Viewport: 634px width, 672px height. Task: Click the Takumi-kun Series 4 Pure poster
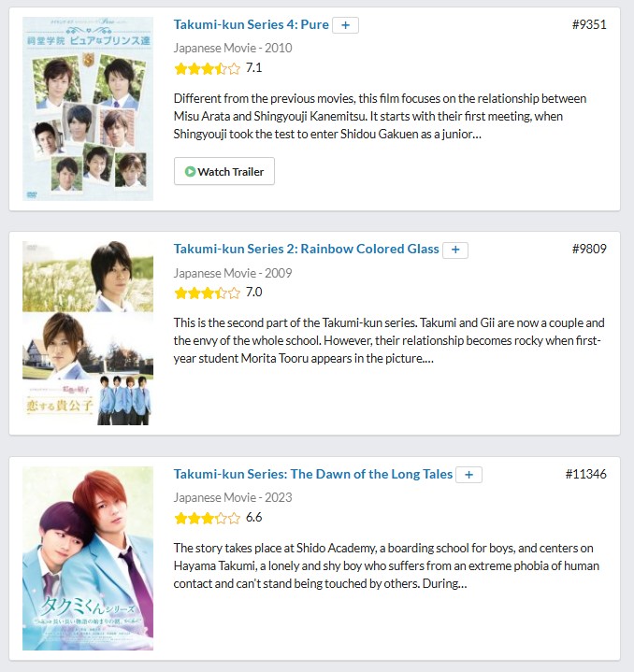click(x=88, y=108)
